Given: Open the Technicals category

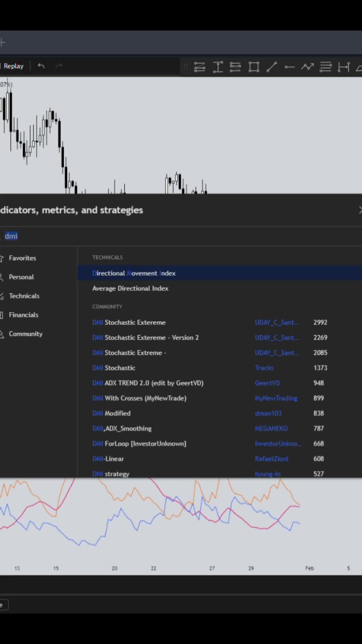Looking at the screenshot, I should point(24,296).
